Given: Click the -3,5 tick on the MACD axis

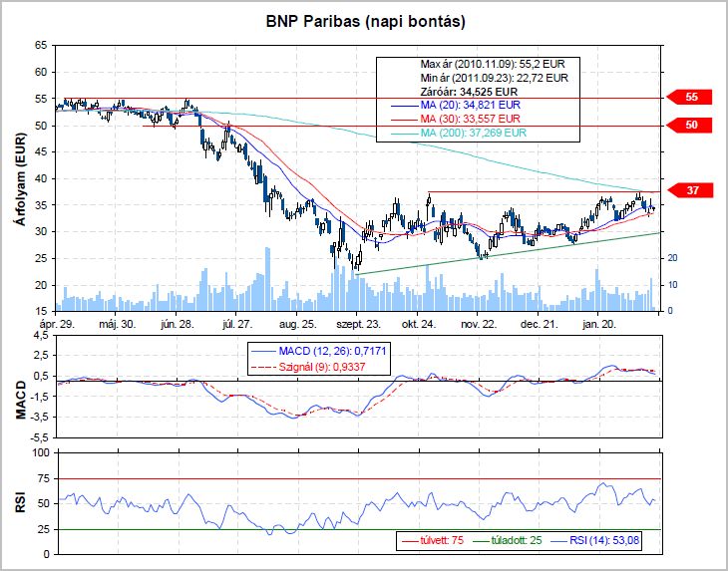Looking at the screenshot, I should pyautogui.click(x=39, y=417).
